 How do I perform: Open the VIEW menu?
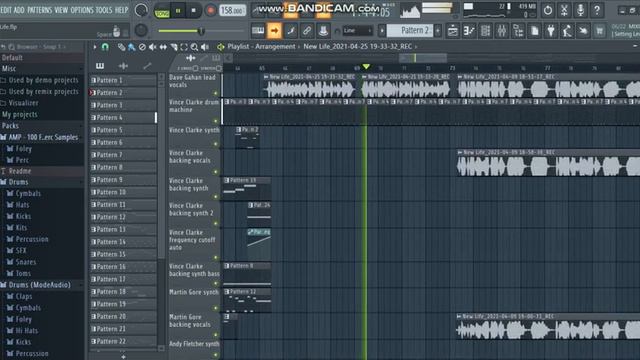(61, 10)
